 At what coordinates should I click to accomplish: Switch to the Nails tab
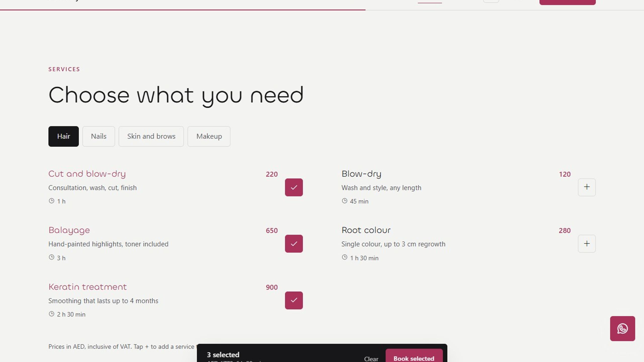tap(99, 136)
